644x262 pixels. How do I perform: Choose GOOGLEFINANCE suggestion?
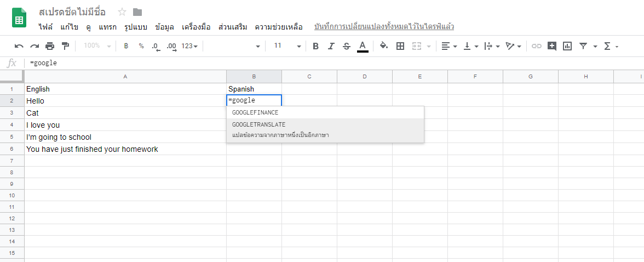coord(325,112)
